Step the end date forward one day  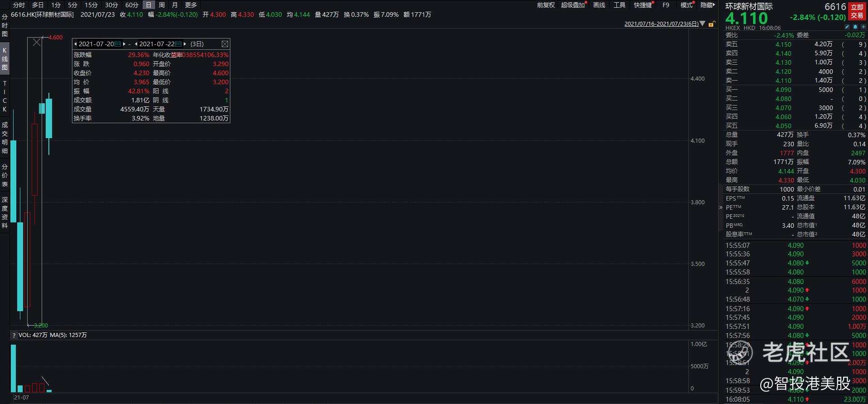185,44
